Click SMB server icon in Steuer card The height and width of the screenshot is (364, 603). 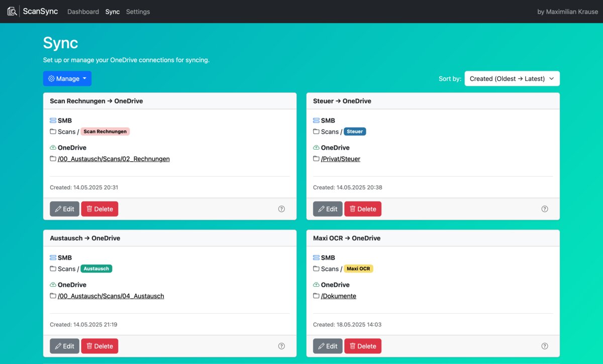tap(316, 120)
